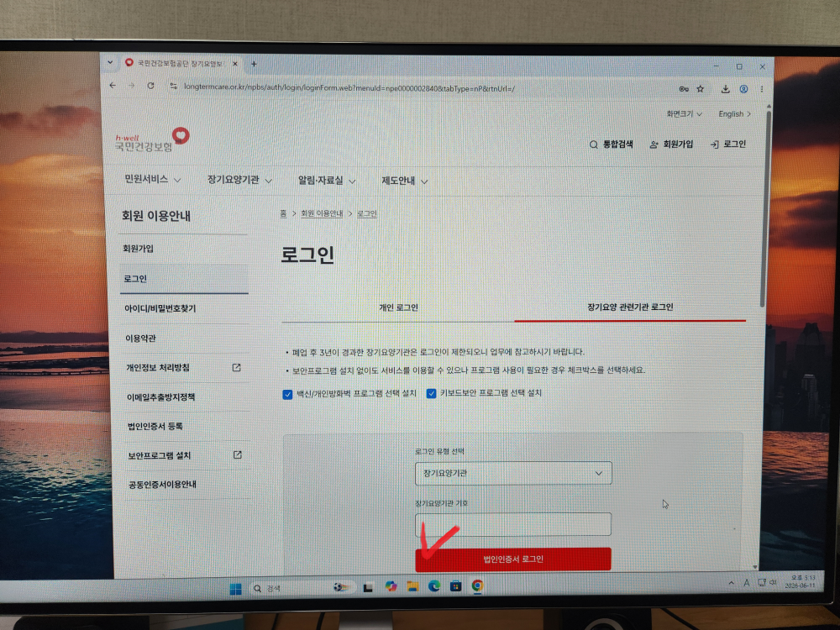The height and width of the screenshot is (630, 840).
Task: Open File Explorer on taskbar
Action: point(412,586)
